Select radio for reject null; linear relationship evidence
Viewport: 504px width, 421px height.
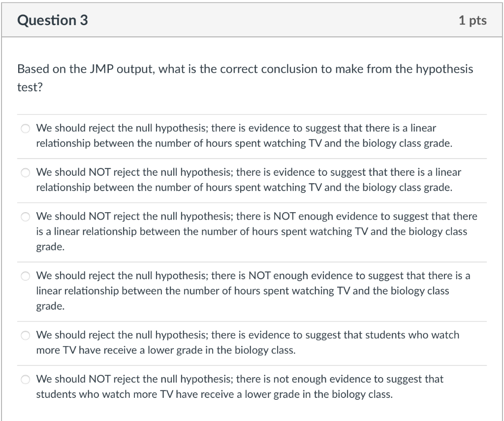(26, 129)
